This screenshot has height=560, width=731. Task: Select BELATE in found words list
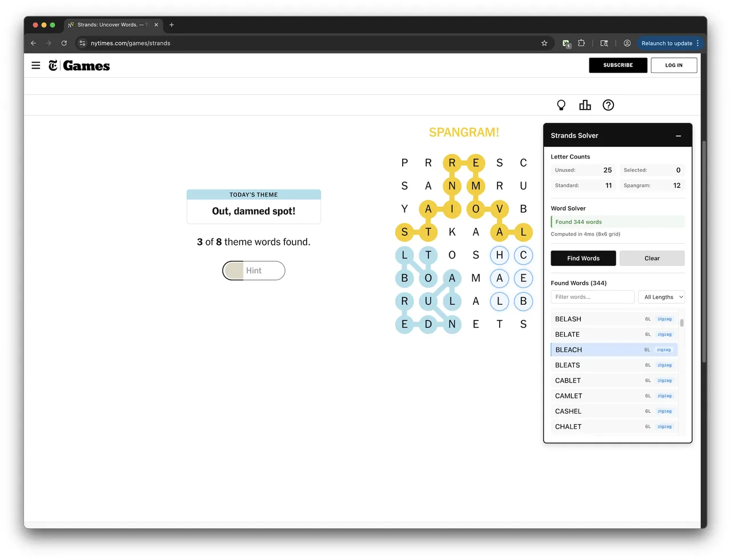(x=613, y=335)
